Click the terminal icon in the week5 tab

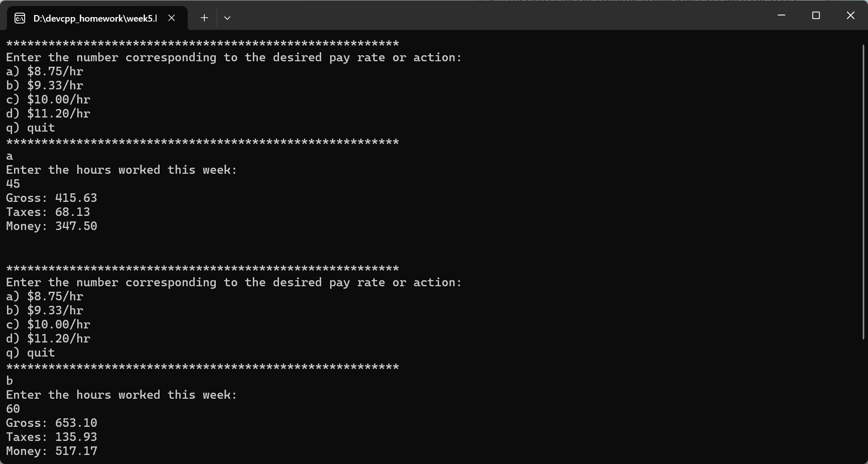coord(20,19)
